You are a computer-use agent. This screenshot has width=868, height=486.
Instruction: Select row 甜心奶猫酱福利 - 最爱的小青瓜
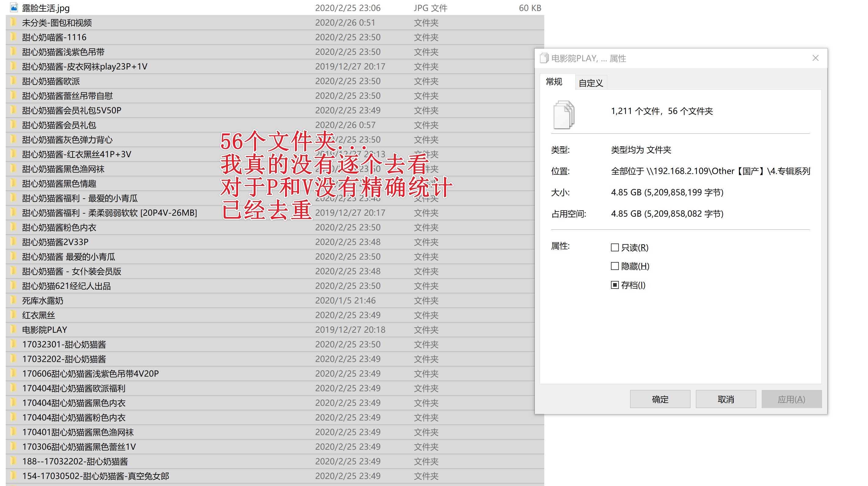(275, 198)
